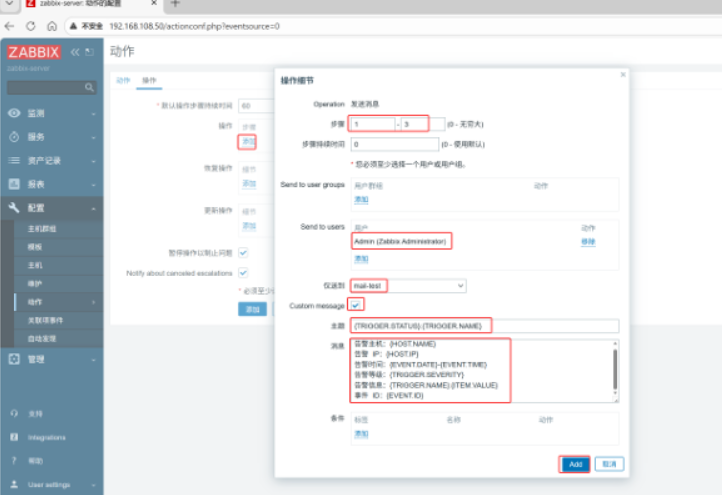Click browser back arrow
The image size is (722, 495).
[x=9, y=26]
